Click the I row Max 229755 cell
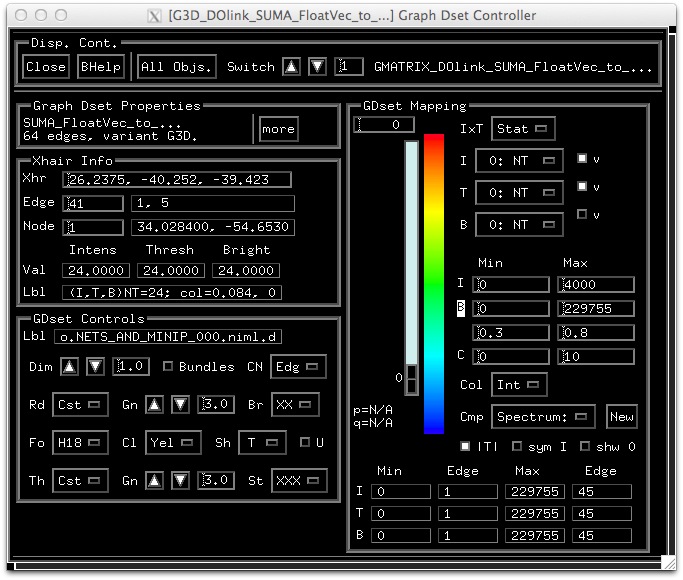683x580 pixels. [x=535, y=492]
